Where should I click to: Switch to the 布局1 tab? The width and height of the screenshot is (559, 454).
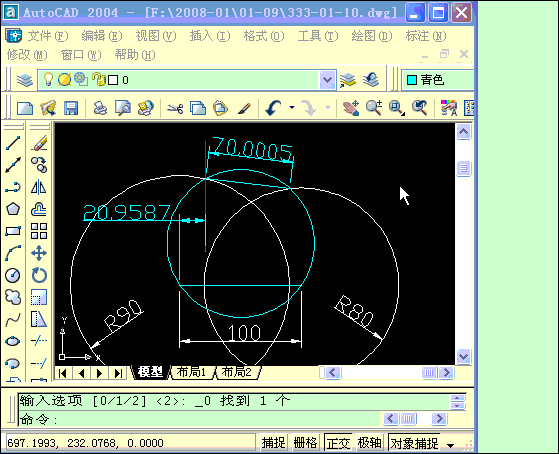pos(192,372)
